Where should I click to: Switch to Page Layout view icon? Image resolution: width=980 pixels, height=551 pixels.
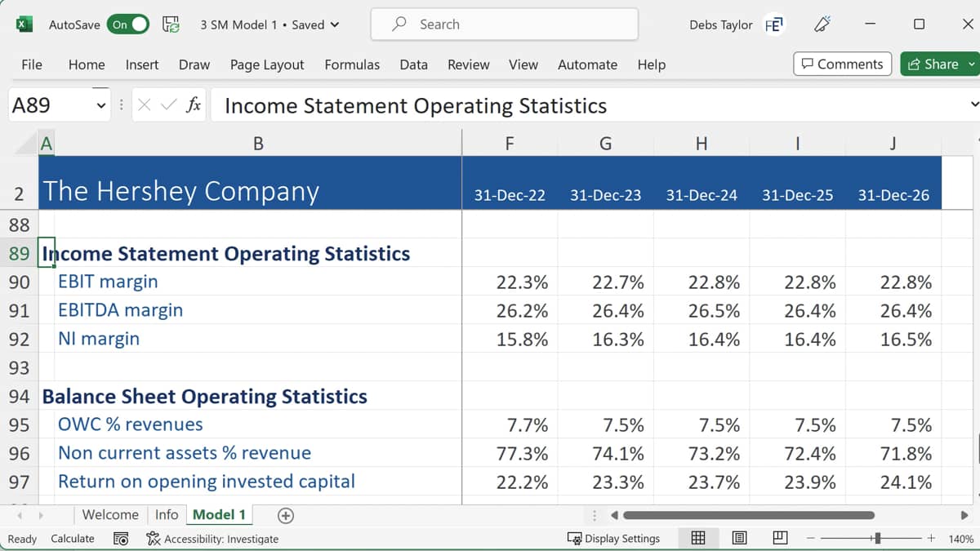click(x=739, y=539)
